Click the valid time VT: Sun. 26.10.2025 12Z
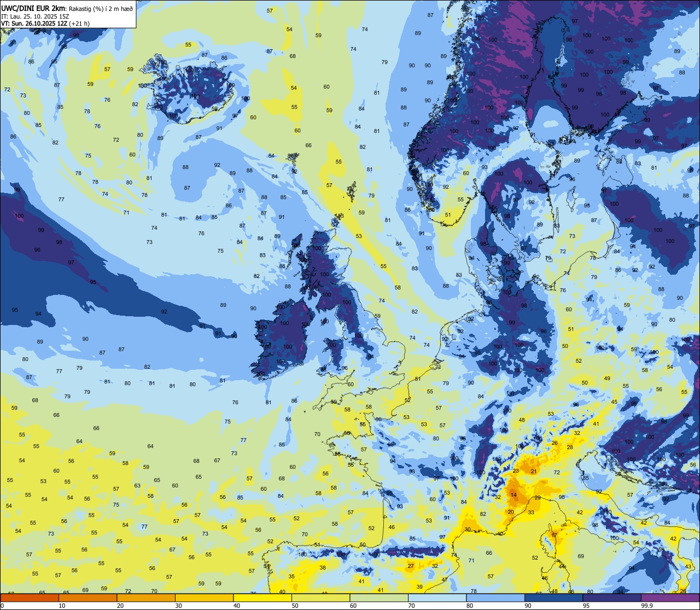Image resolution: width=700 pixels, height=610 pixels. coord(34,24)
